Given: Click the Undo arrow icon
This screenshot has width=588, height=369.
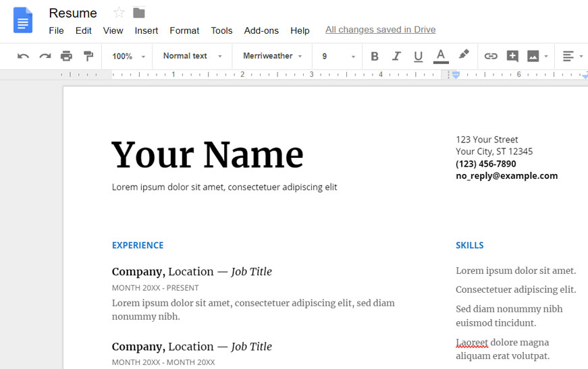Looking at the screenshot, I should pyautogui.click(x=23, y=56).
